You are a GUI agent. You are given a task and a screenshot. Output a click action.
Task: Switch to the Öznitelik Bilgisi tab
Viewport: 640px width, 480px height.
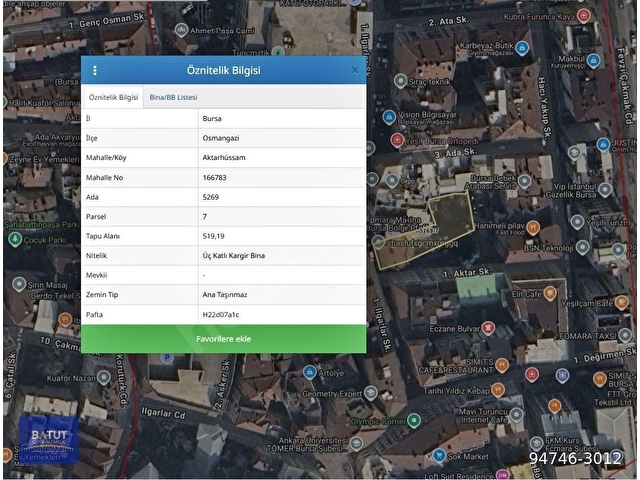pos(113,98)
